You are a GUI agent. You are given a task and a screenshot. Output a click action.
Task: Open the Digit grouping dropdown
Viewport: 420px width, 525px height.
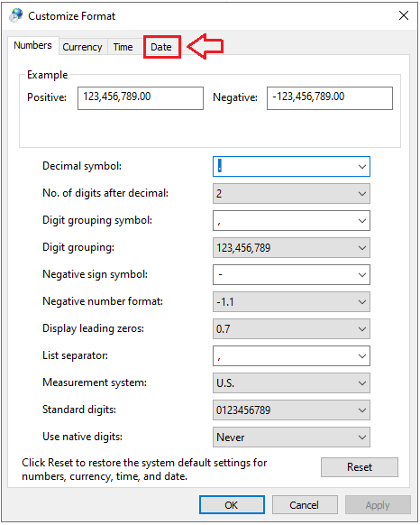[x=291, y=248]
